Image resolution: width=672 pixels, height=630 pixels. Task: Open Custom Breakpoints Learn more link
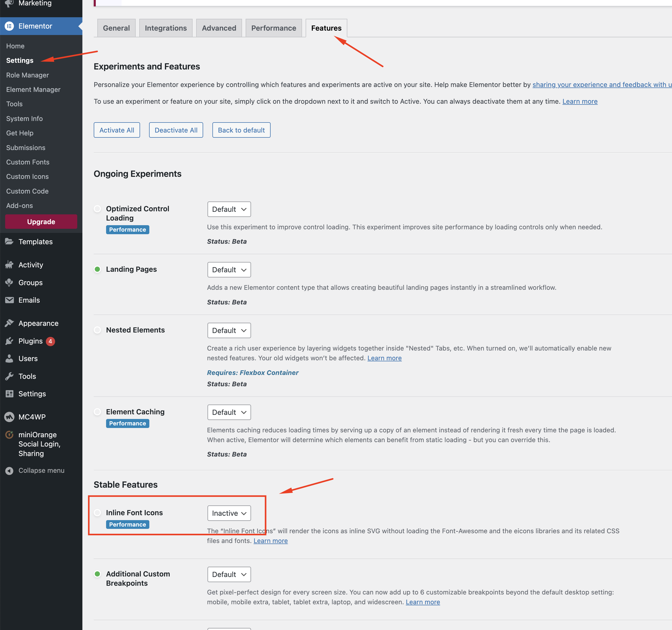423,602
